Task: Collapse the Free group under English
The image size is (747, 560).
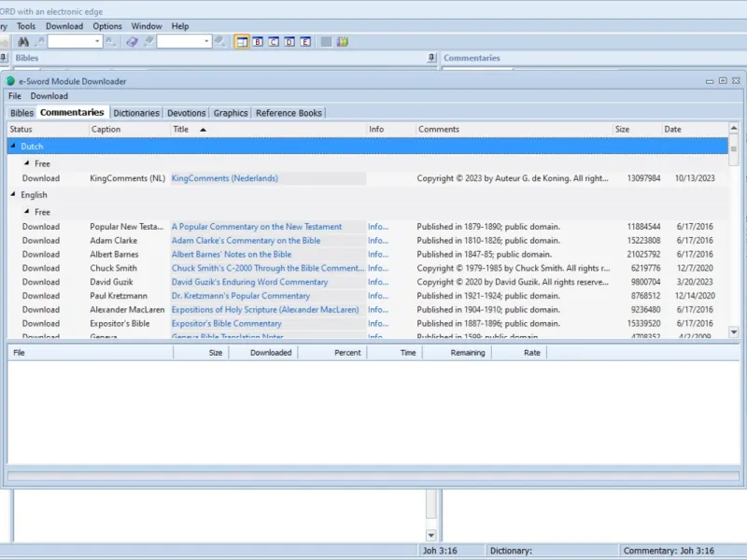Action: point(27,212)
